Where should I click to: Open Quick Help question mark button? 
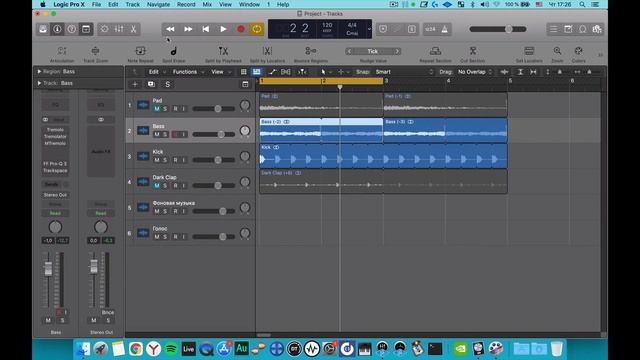pyautogui.click(x=71, y=29)
